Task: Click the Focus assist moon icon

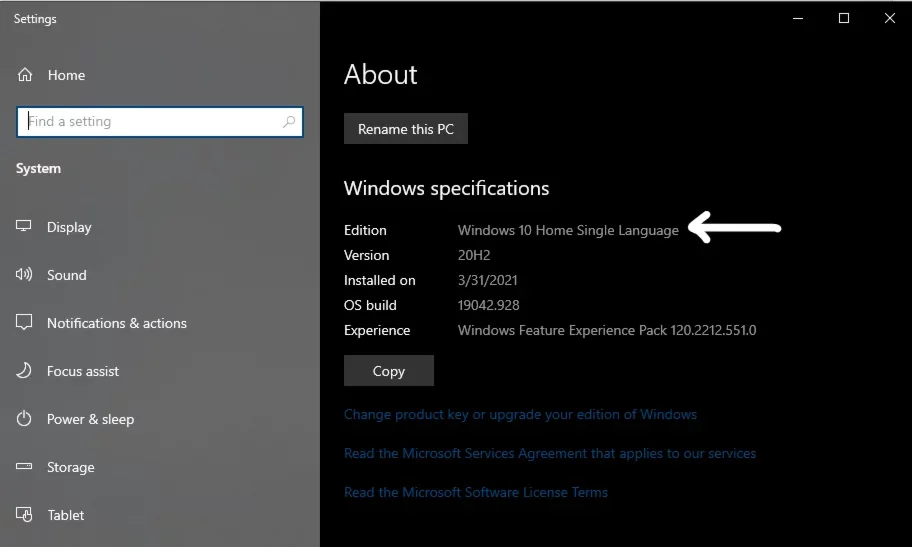Action: coord(25,371)
